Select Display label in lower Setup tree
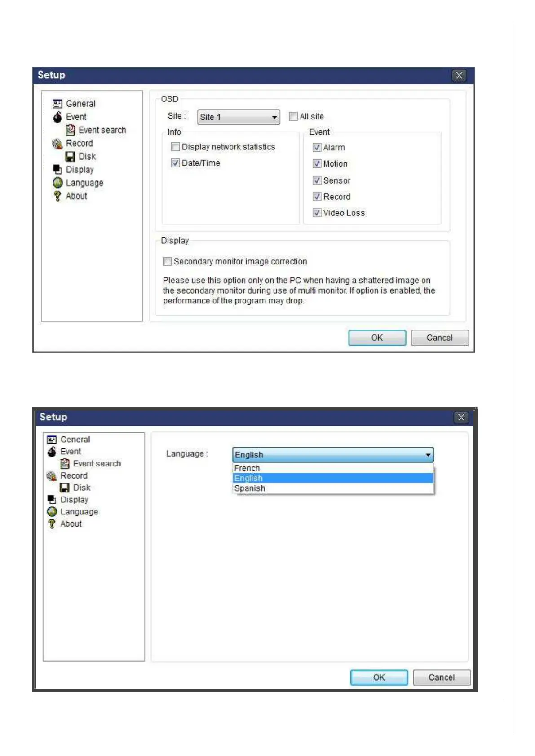Screen dimensions: 535x756 tap(75, 500)
